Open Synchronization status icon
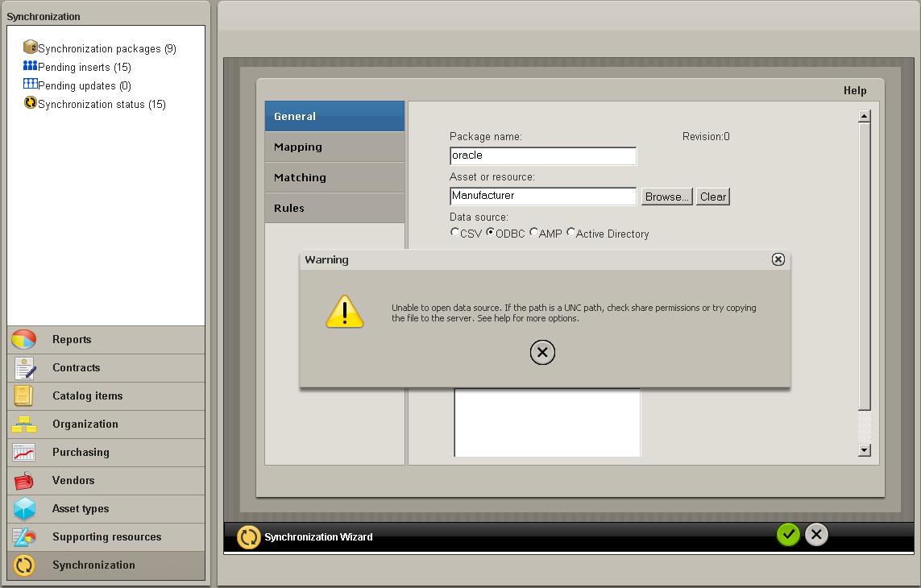The width and height of the screenshot is (921, 588). [31, 103]
